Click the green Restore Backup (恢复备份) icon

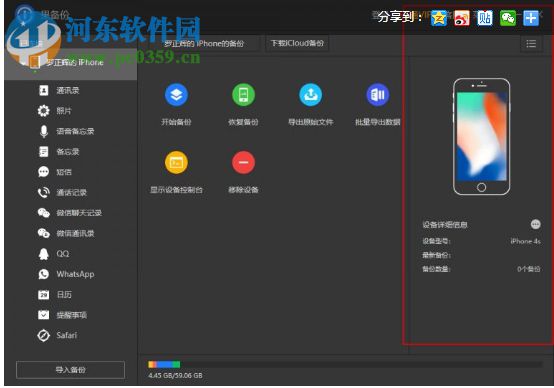[x=243, y=95]
